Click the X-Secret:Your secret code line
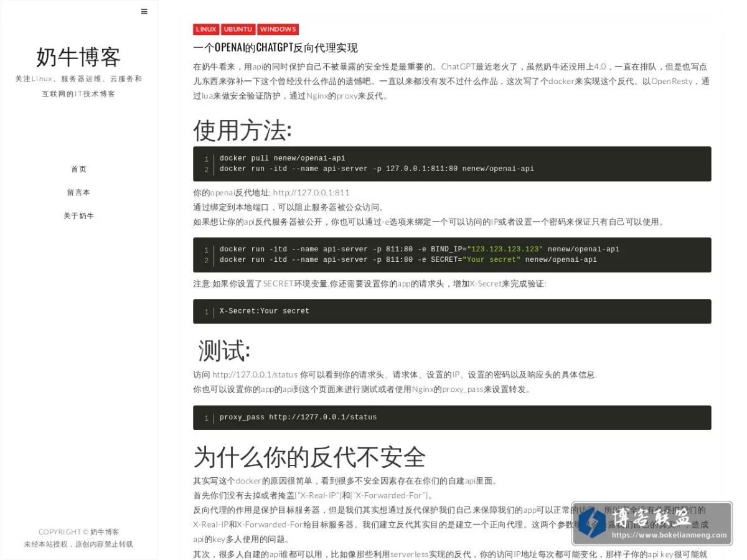Screen dimensions: 747x560 tap(264, 311)
